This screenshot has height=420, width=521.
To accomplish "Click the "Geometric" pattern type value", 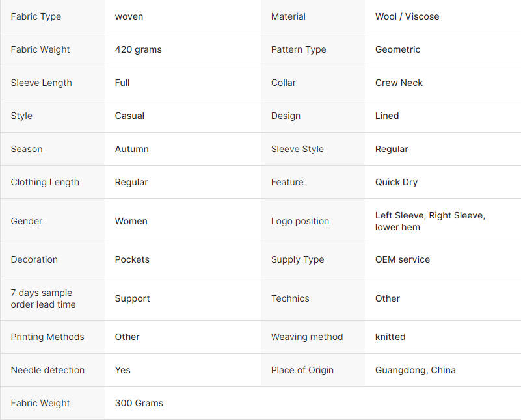I will click(397, 49).
